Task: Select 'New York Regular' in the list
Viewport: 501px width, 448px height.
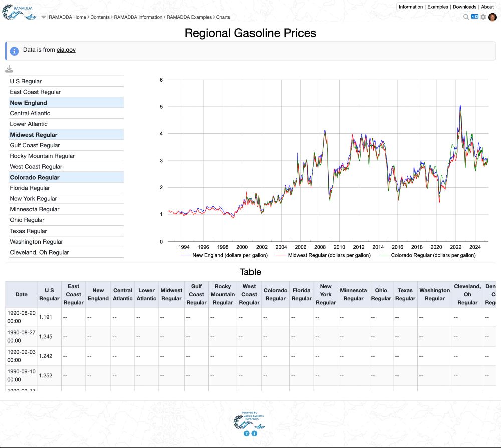Action: click(x=67, y=199)
